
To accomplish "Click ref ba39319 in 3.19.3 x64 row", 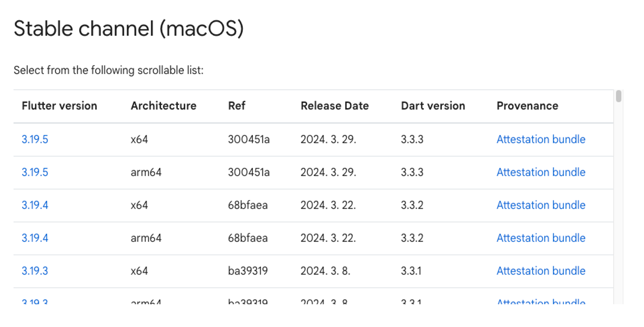I will [248, 271].
